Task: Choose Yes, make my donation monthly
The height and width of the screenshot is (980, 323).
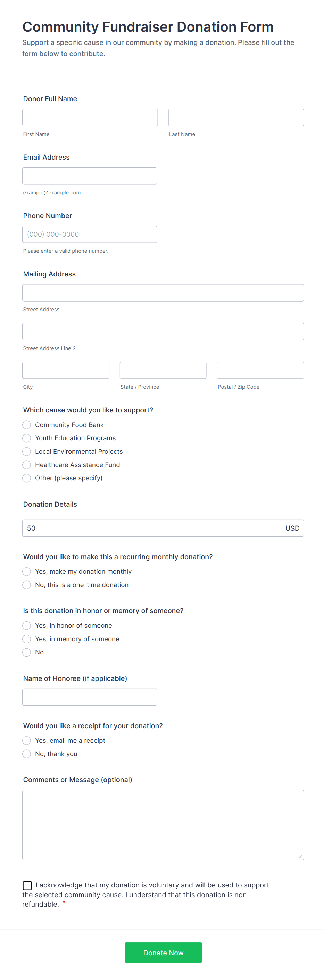Action: click(x=27, y=571)
